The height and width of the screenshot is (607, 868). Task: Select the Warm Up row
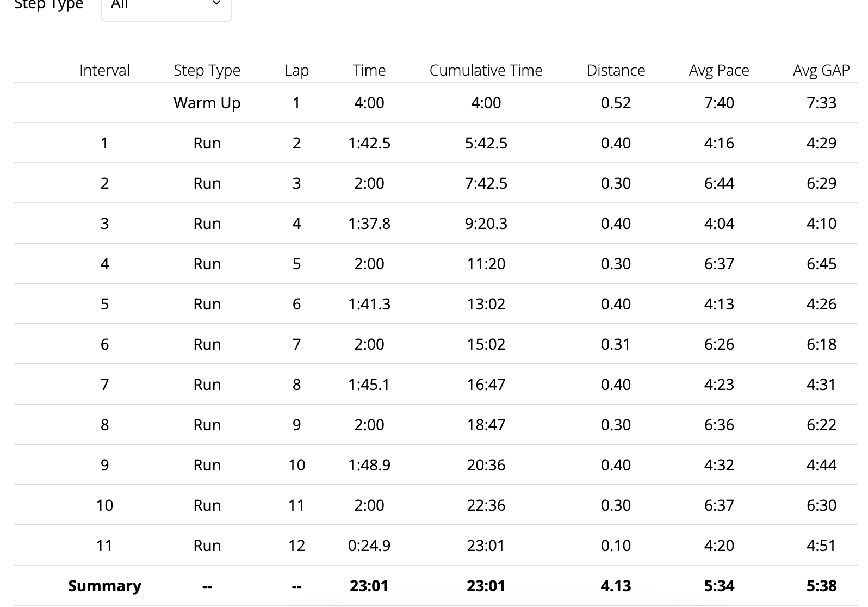pyautogui.click(x=436, y=103)
